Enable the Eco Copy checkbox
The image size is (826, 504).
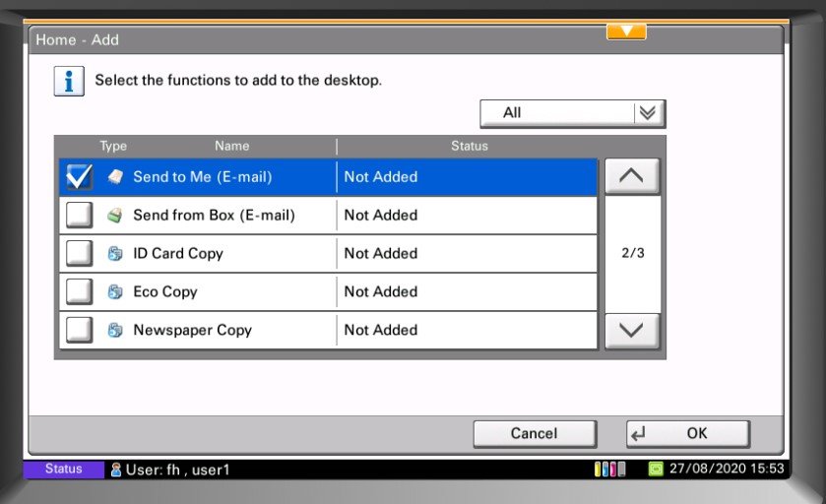(x=79, y=292)
